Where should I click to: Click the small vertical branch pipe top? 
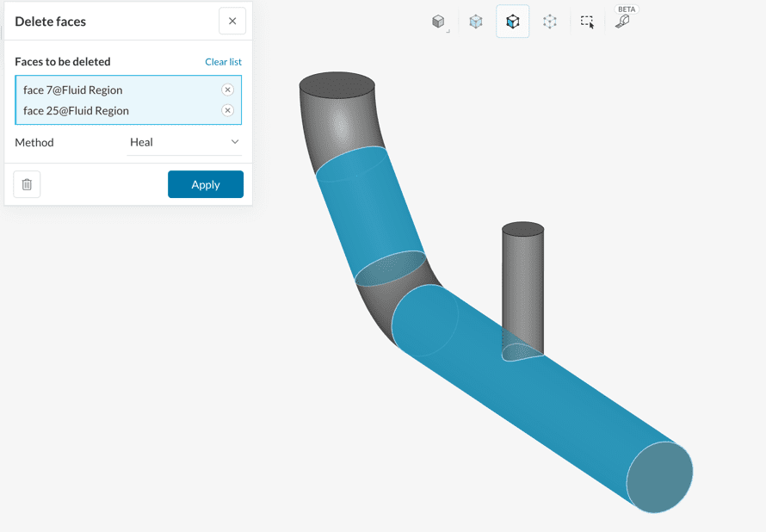pyautogui.click(x=522, y=229)
